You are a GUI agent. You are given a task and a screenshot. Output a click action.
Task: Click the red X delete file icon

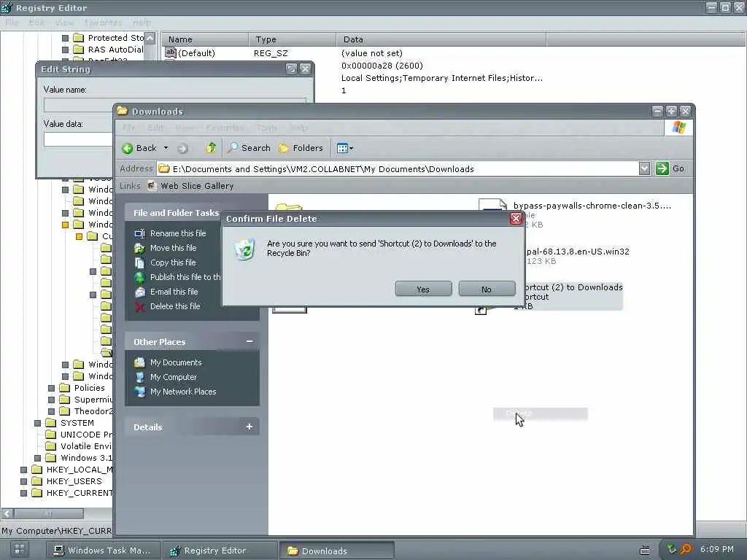pyautogui.click(x=139, y=307)
